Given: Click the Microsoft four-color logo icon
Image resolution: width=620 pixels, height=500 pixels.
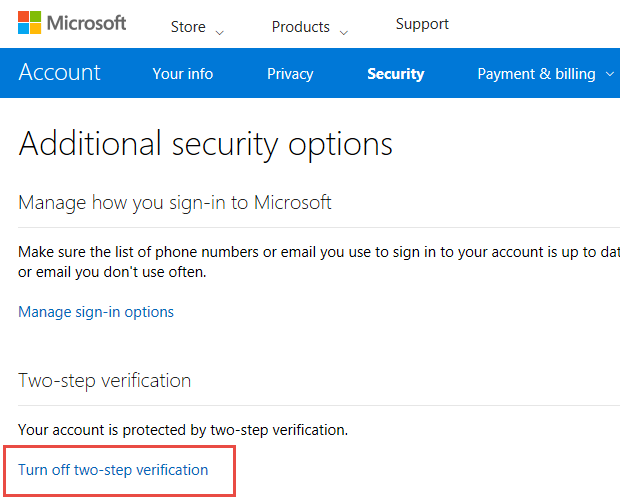Looking at the screenshot, I should pos(30,23).
